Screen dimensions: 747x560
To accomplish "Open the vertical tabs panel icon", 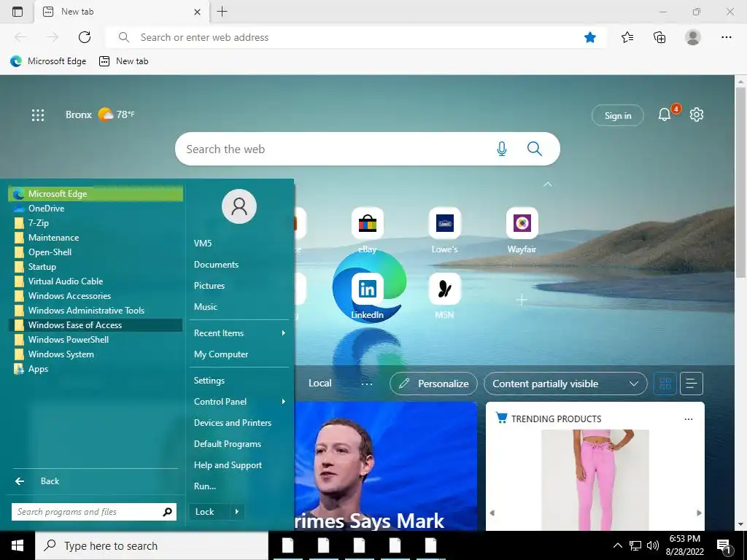I will pyautogui.click(x=18, y=12).
